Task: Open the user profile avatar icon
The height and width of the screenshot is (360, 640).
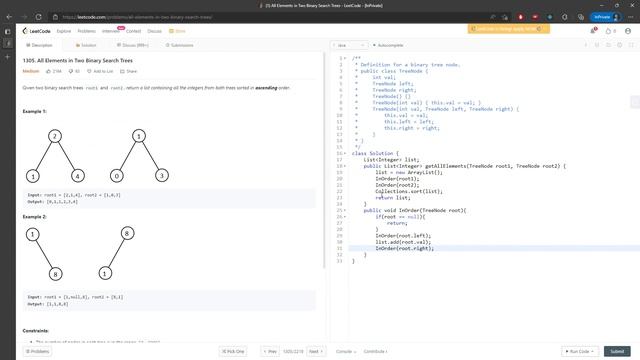Action: point(628,31)
